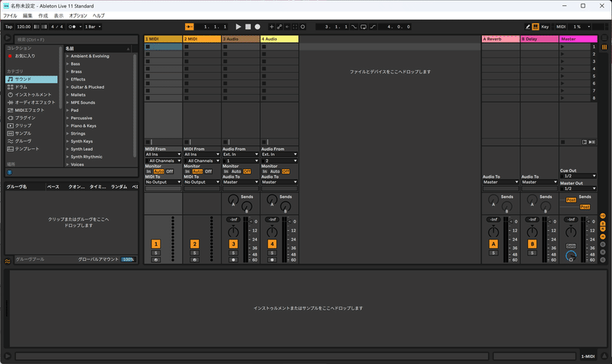Toggle the A Reverb return activator
The image size is (612, 364).
[x=493, y=244]
